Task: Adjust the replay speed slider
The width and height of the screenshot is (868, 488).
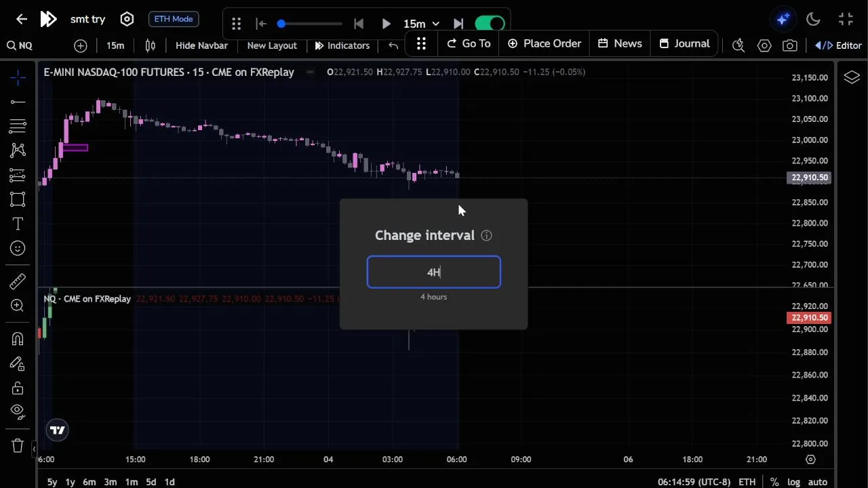Action: click(x=311, y=24)
